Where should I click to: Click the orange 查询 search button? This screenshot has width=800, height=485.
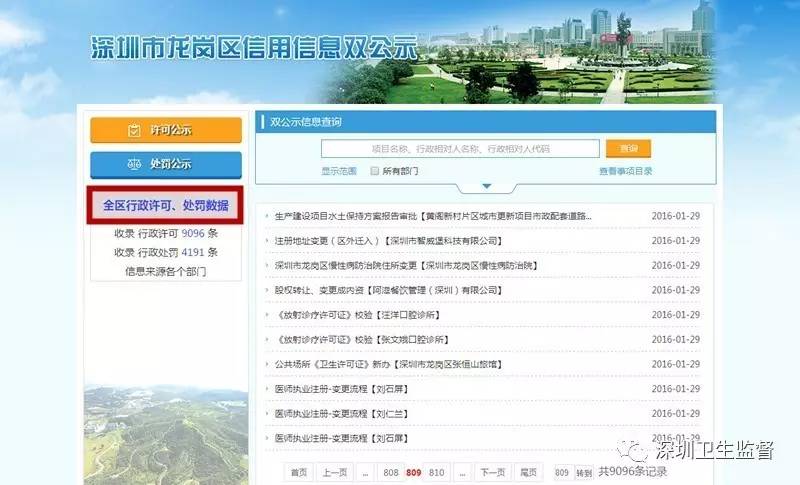[x=628, y=148]
